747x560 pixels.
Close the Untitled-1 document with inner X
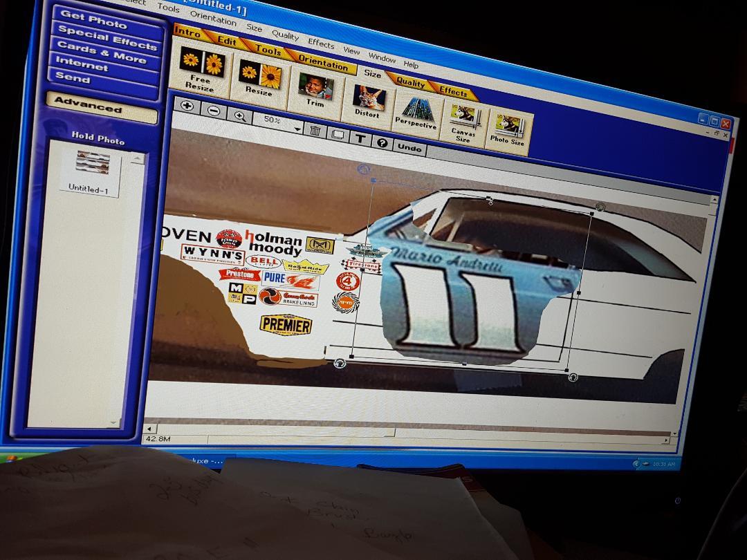[x=725, y=136]
